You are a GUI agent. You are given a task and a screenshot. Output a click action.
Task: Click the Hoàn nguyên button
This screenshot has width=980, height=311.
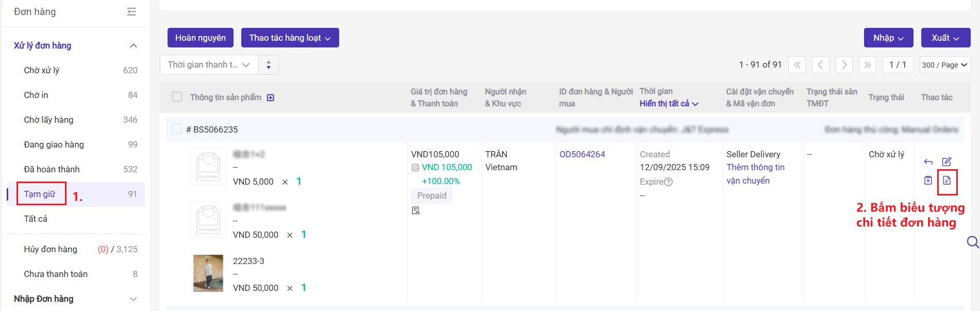tap(200, 38)
